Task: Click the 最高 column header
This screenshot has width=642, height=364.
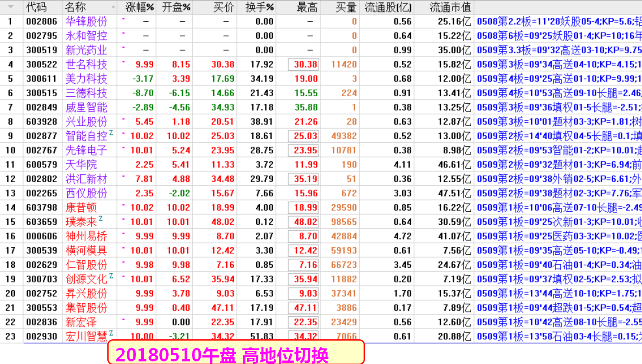Action: pos(307,7)
